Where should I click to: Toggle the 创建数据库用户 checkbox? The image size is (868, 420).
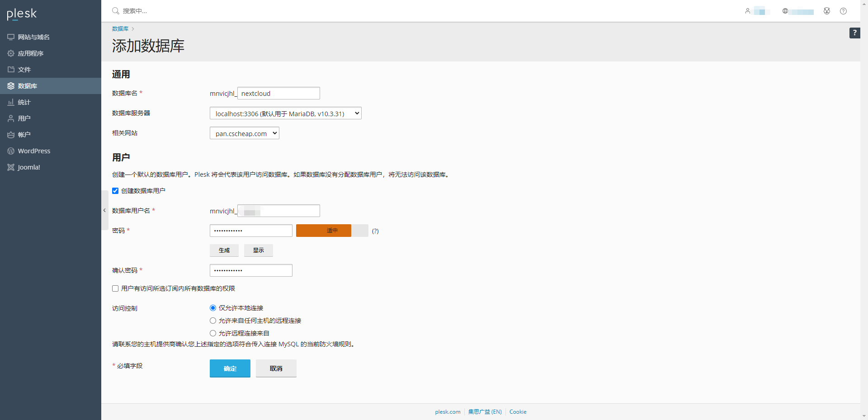pyautogui.click(x=115, y=191)
